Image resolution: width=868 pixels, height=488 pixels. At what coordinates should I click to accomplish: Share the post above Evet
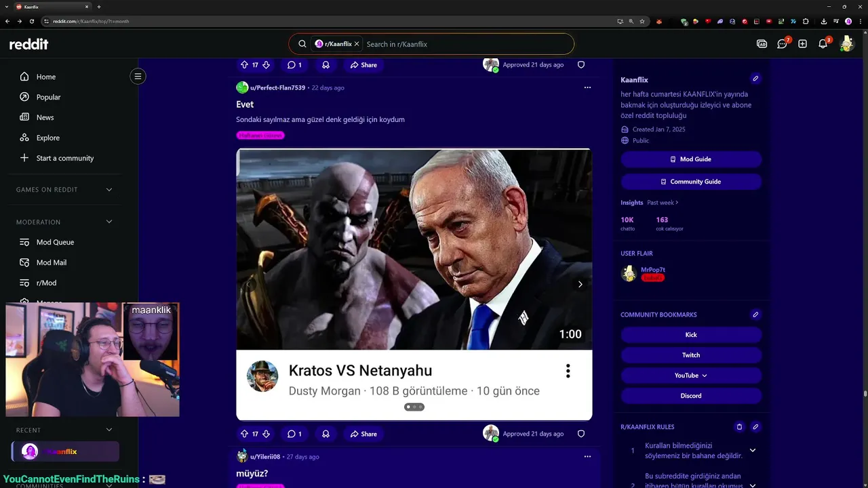click(x=363, y=65)
